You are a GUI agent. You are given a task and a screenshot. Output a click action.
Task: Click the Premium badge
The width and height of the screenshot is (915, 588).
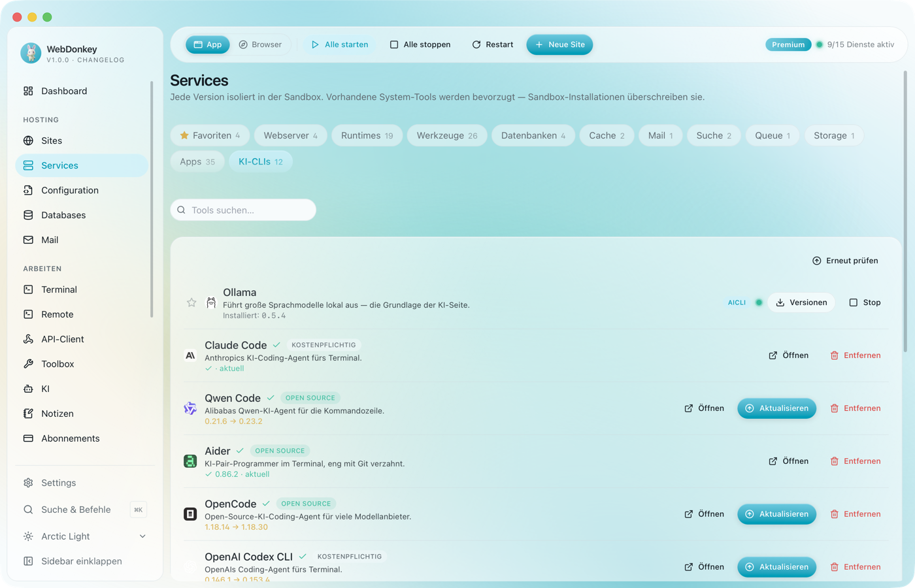[x=788, y=44]
